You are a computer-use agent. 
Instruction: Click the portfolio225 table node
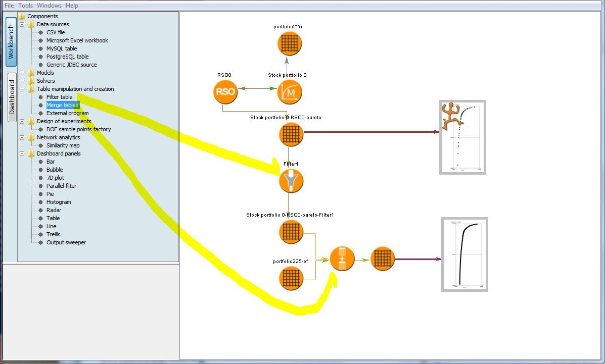[x=290, y=43]
